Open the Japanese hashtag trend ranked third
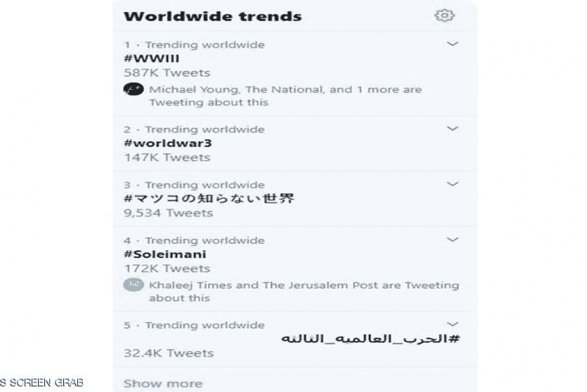 coord(209,199)
